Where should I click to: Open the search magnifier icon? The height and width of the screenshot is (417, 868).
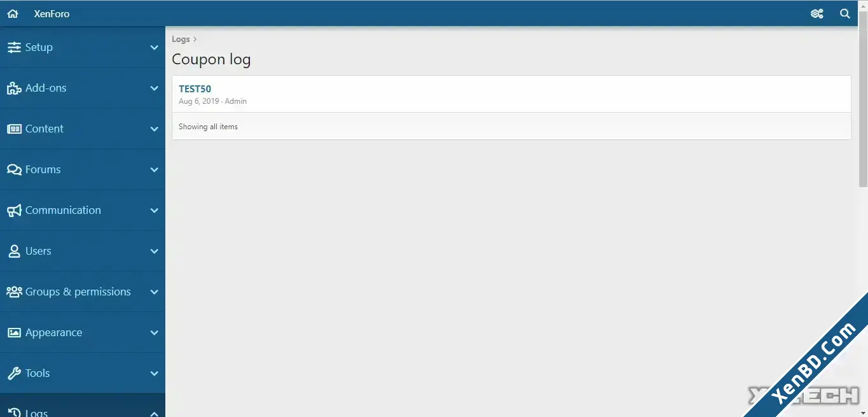coord(845,13)
